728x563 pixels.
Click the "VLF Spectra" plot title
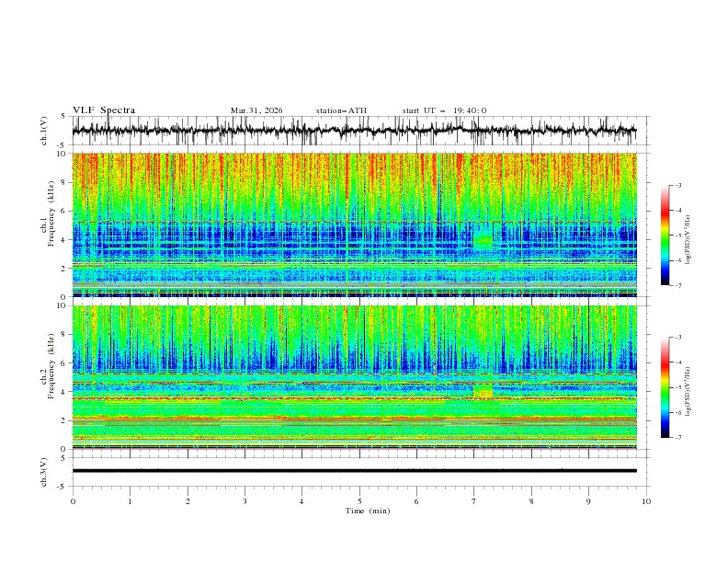[x=104, y=110]
